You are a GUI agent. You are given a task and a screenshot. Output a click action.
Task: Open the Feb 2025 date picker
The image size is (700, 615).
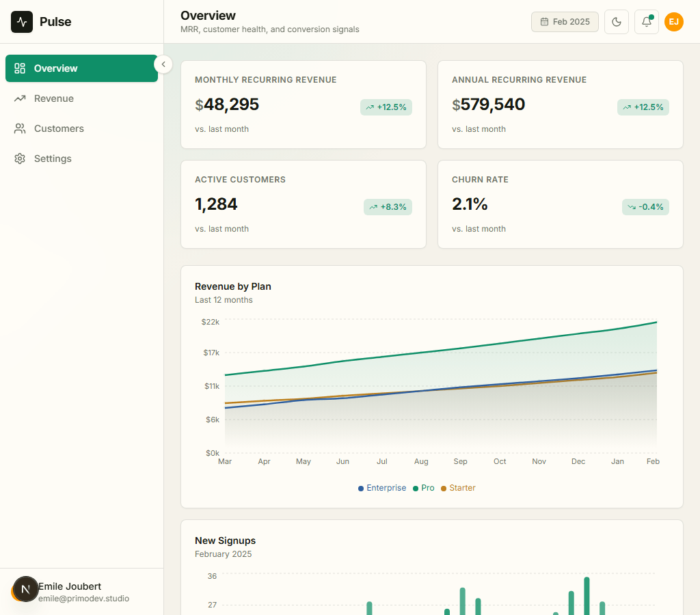click(565, 22)
